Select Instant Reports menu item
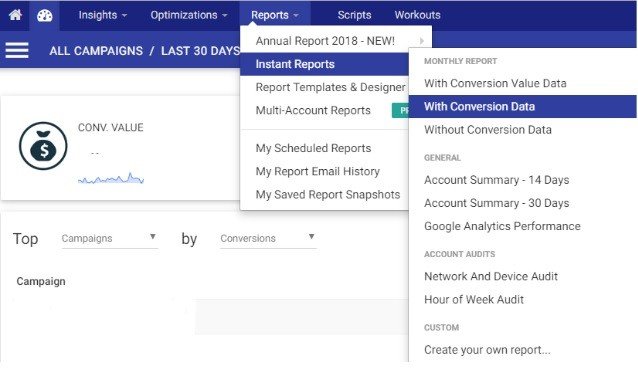Screen dimensions: 638x383 324,64
